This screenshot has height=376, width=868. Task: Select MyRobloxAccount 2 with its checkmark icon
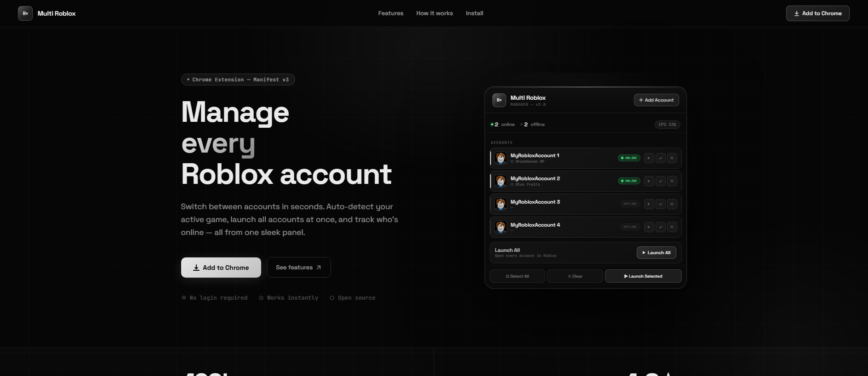661,181
